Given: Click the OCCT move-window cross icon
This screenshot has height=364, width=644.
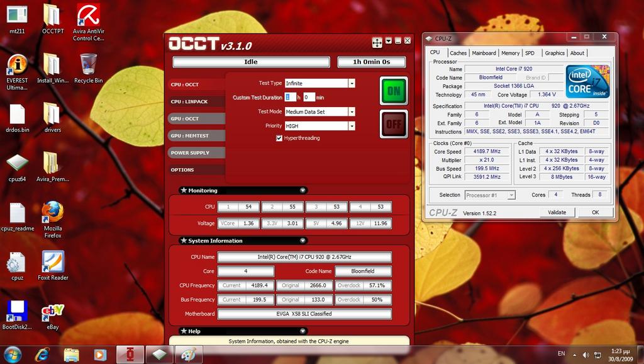Looking at the screenshot, I should pyautogui.click(x=377, y=42).
